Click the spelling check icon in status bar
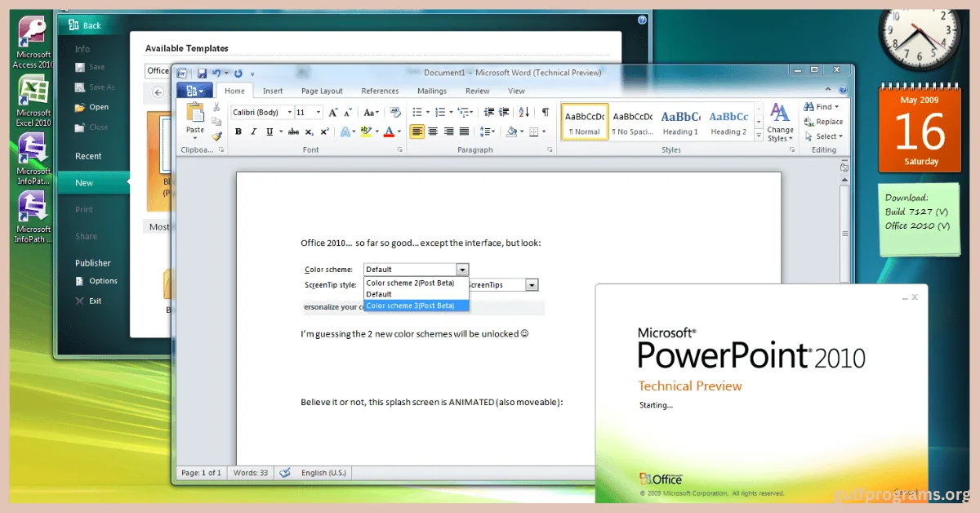The image size is (980, 513). click(284, 472)
